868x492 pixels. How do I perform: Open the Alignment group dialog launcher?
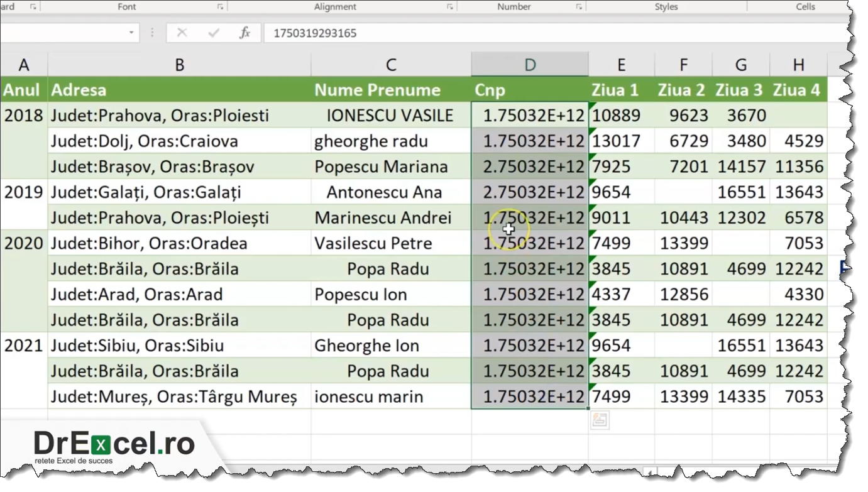click(449, 6)
